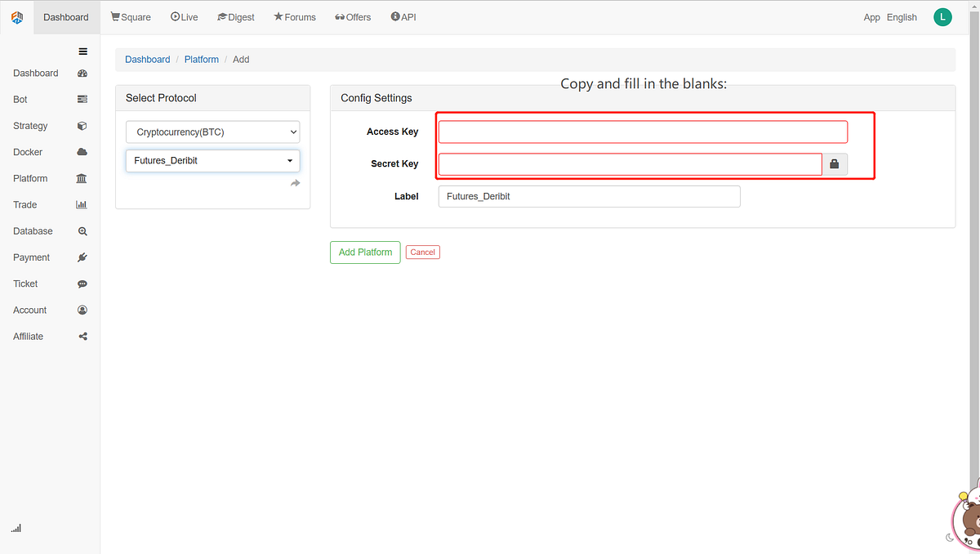Open the account avatar menu labeled L
The width and height of the screenshot is (980, 554).
(942, 16)
